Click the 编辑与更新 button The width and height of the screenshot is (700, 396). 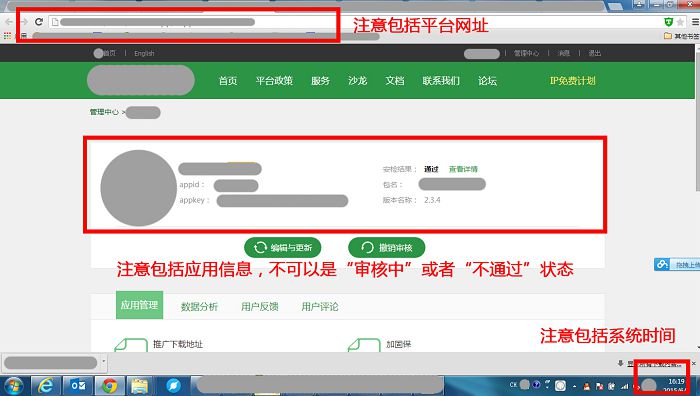pos(283,247)
